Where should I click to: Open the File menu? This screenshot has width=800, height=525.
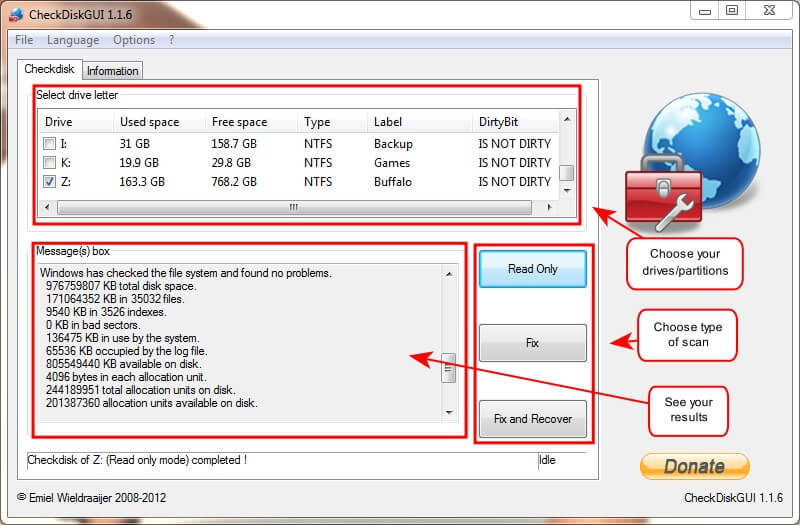24,40
